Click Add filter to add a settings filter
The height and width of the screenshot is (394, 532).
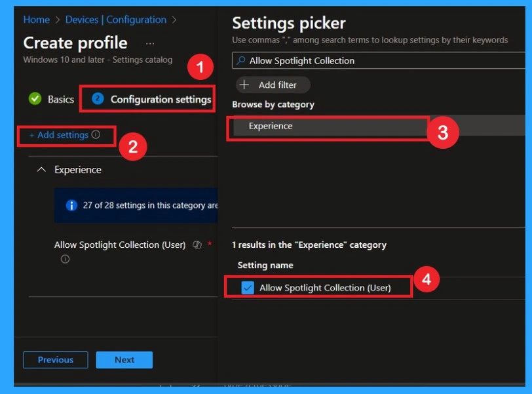(273, 85)
